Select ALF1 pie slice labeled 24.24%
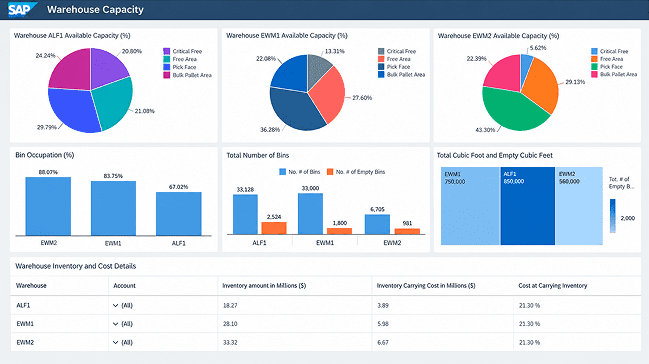 pyautogui.click(x=73, y=70)
